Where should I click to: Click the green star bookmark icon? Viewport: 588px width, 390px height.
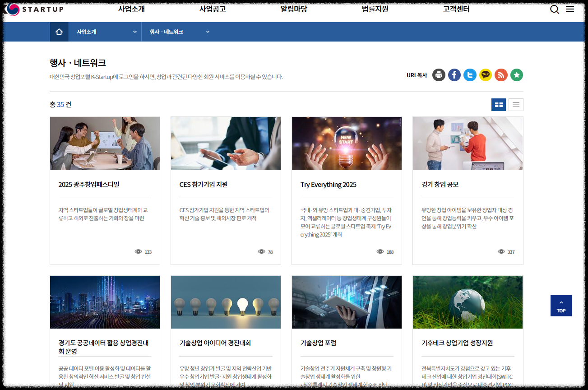tap(516, 75)
